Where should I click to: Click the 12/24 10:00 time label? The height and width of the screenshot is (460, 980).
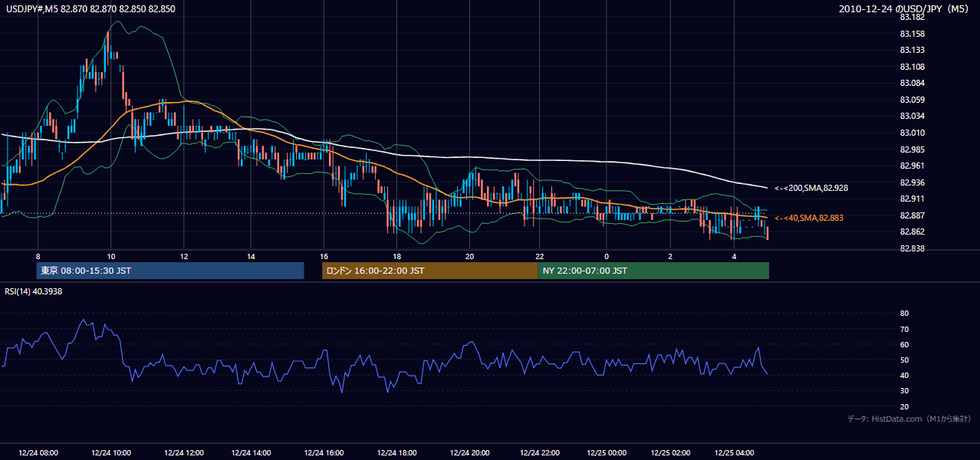coord(111,452)
